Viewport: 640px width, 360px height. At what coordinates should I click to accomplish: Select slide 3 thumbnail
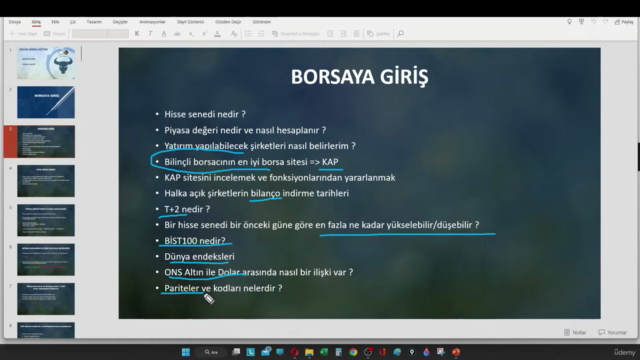pyautogui.click(x=46, y=142)
